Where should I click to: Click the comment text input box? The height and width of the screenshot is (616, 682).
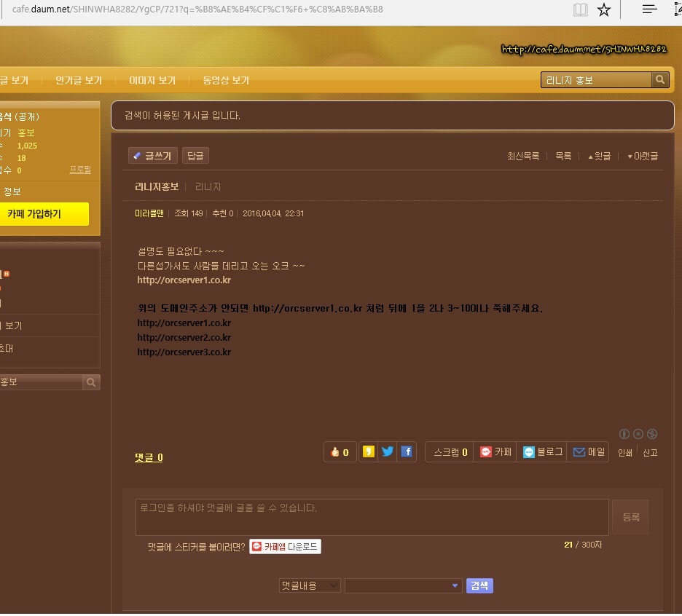(372, 517)
